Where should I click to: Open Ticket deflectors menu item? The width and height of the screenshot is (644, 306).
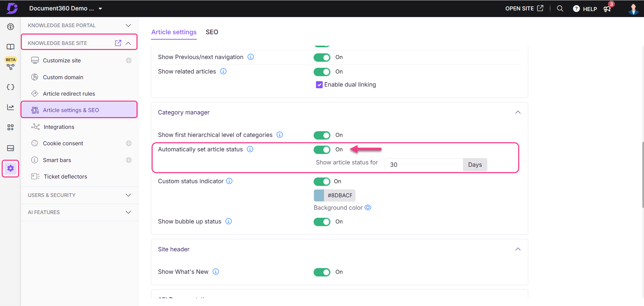point(65,176)
